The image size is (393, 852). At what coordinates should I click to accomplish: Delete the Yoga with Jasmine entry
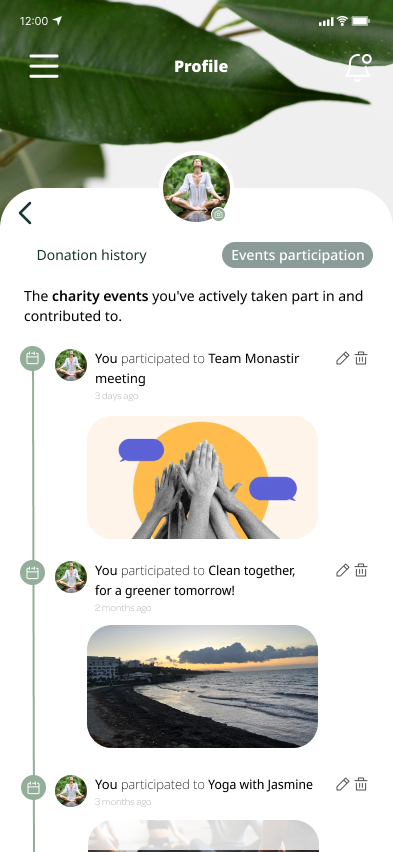tap(361, 784)
